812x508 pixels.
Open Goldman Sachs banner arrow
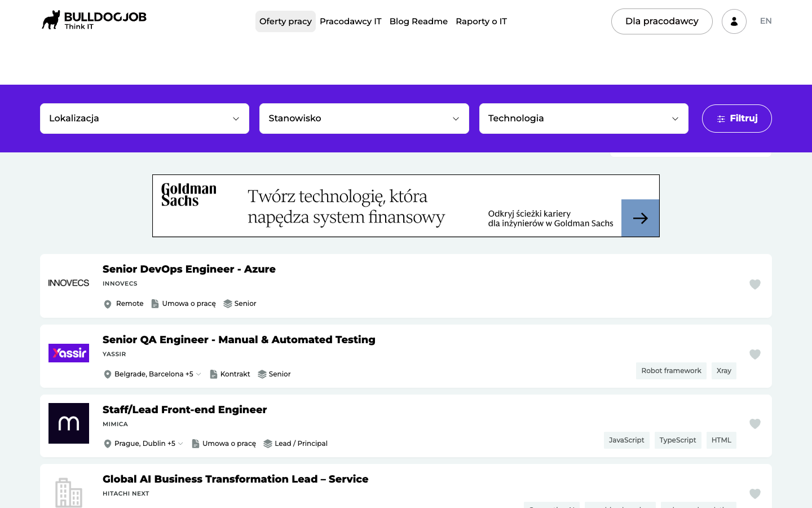click(x=640, y=218)
